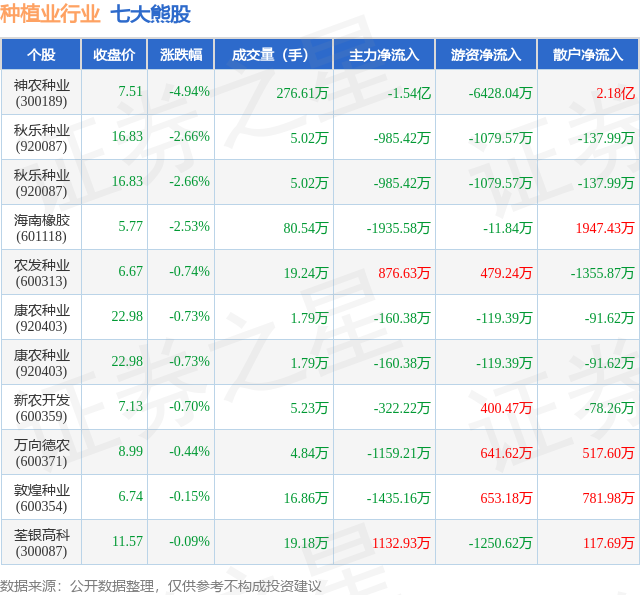
Task: Click the 散户净流入 column header
Action: click(588, 54)
